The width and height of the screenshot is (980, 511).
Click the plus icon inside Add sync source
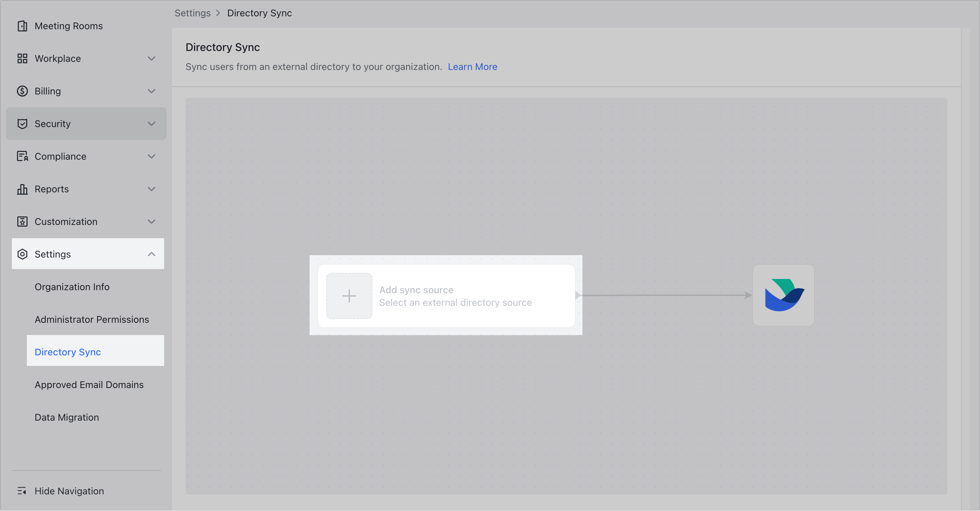pos(349,296)
